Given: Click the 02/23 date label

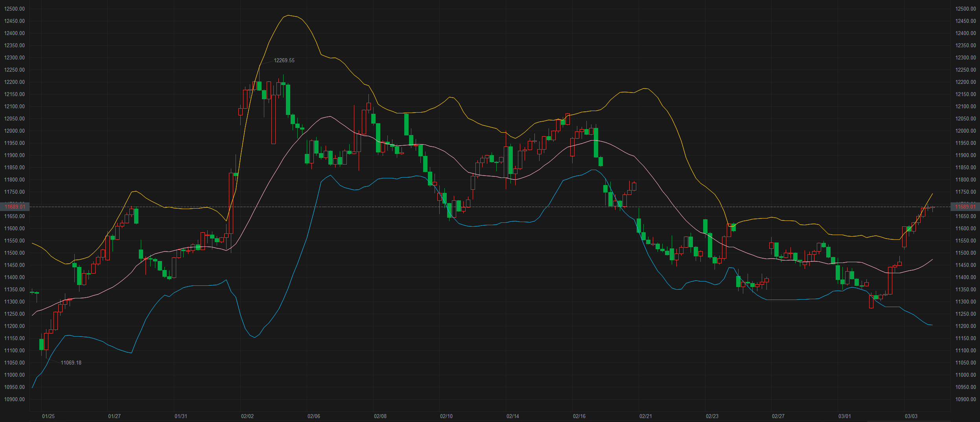Looking at the screenshot, I should pyautogui.click(x=712, y=416).
